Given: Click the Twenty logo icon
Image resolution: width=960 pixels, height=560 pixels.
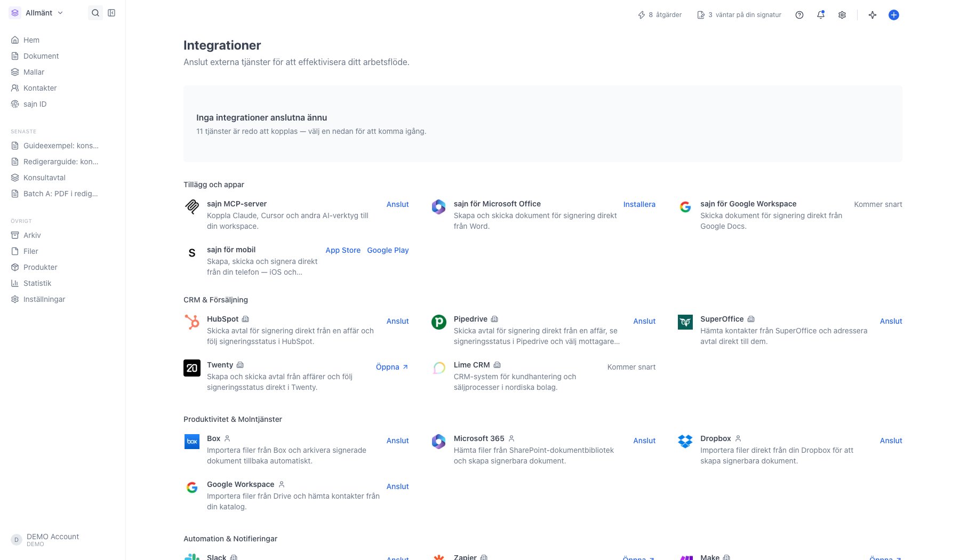Looking at the screenshot, I should [192, 368].
